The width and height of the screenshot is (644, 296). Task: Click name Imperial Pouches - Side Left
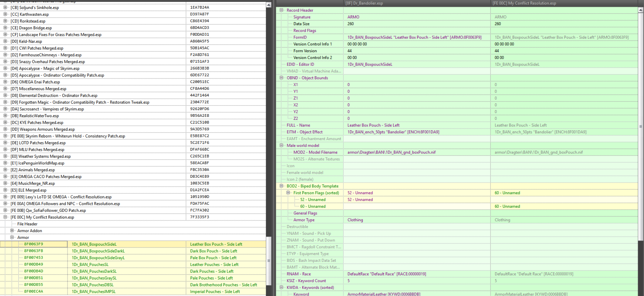coord(215,291)
